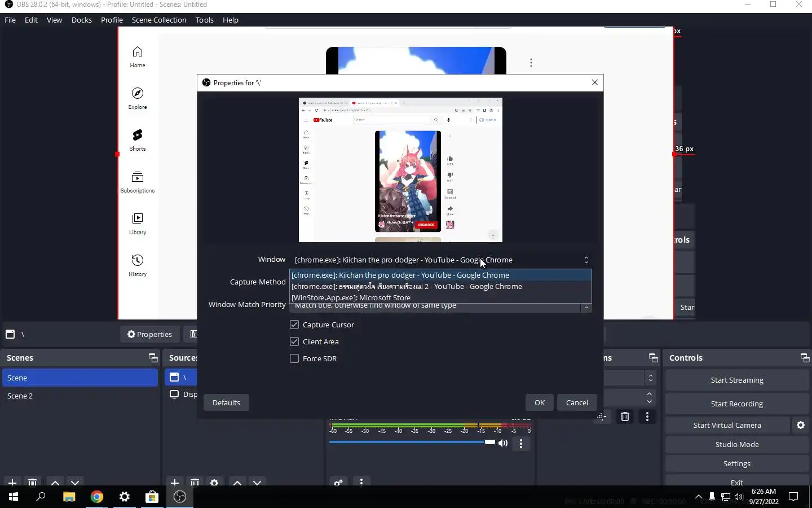Add a new scene with the plus icon
Image resolution: width=812 pixels, height=508 pixels.
[12, 483]
